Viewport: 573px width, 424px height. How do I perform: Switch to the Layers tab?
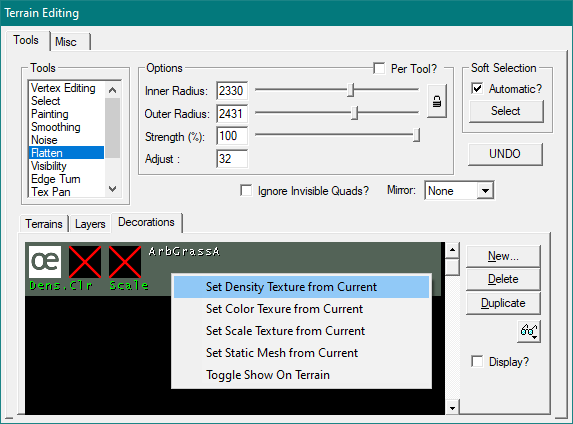pyautogui.click(x=90, y=224)
